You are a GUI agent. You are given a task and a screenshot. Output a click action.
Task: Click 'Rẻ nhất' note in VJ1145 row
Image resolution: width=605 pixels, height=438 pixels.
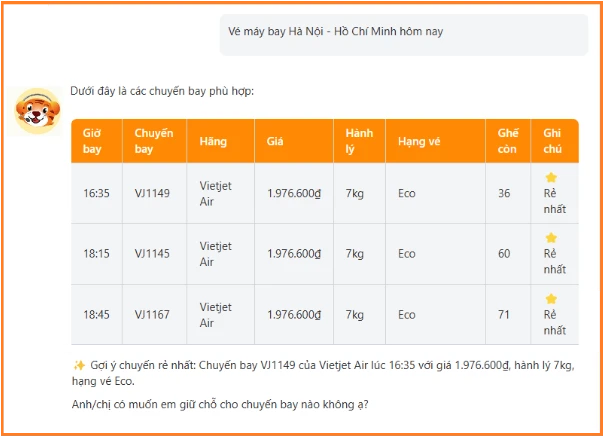tap(554, 262)
